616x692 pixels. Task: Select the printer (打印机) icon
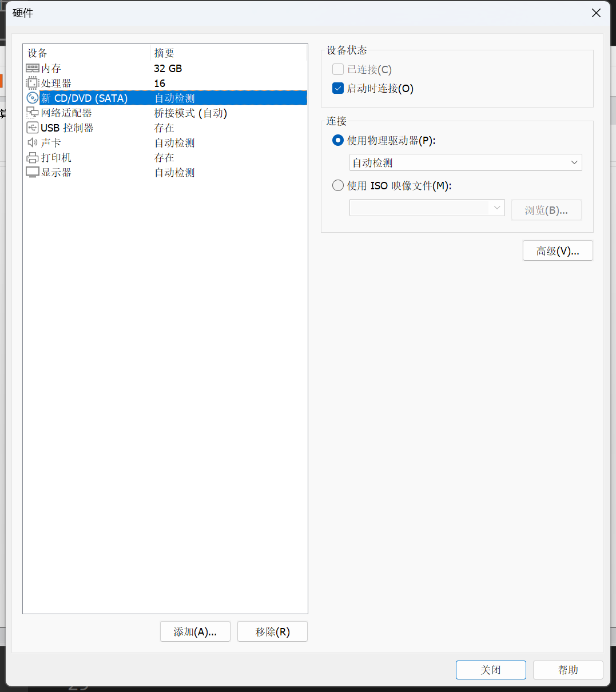coord(33,158)
